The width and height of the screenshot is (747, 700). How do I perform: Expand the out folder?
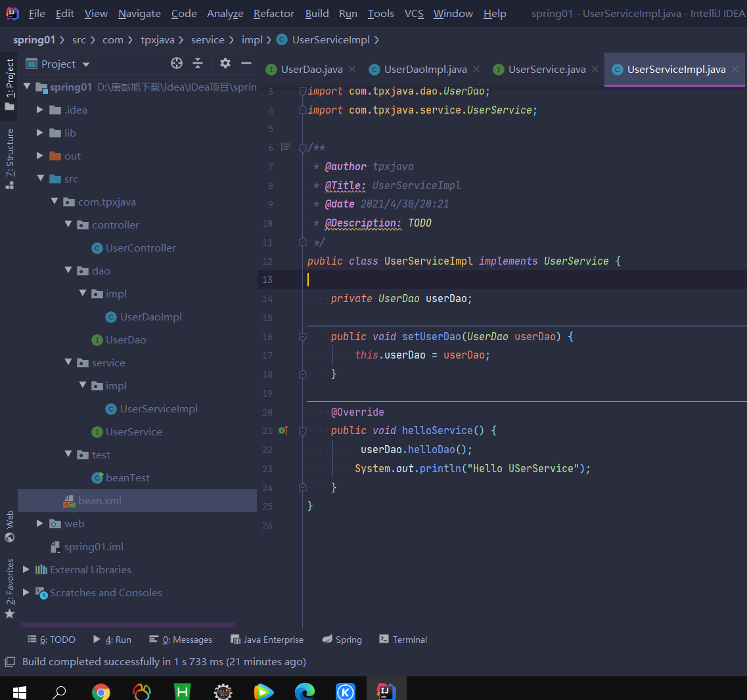(x=40, y=156)
